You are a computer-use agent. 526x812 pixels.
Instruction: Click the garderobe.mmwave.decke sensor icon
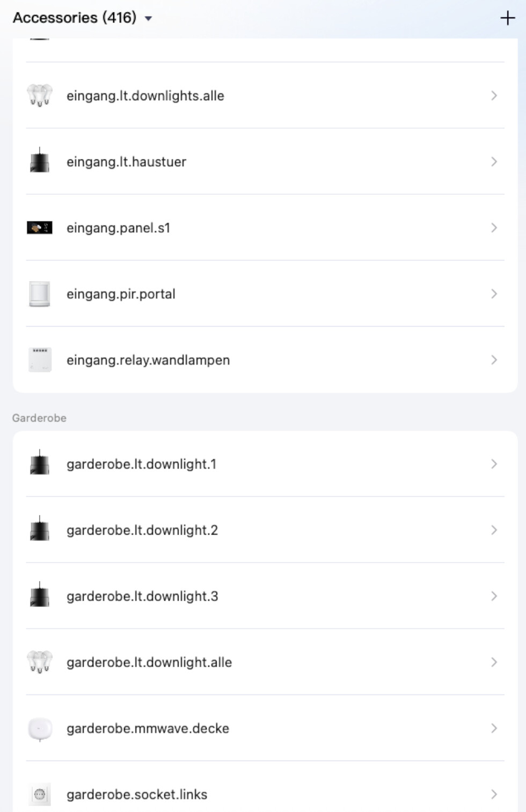(40, 729)
